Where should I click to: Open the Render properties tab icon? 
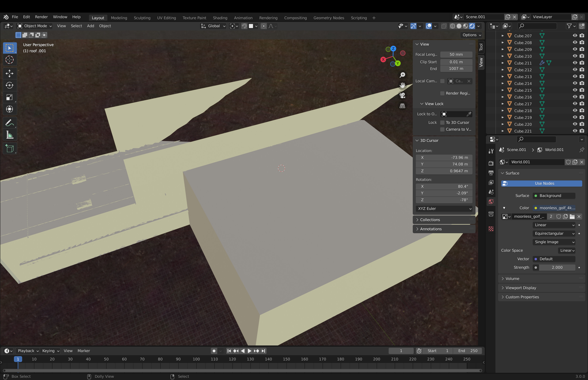[491, 163]
